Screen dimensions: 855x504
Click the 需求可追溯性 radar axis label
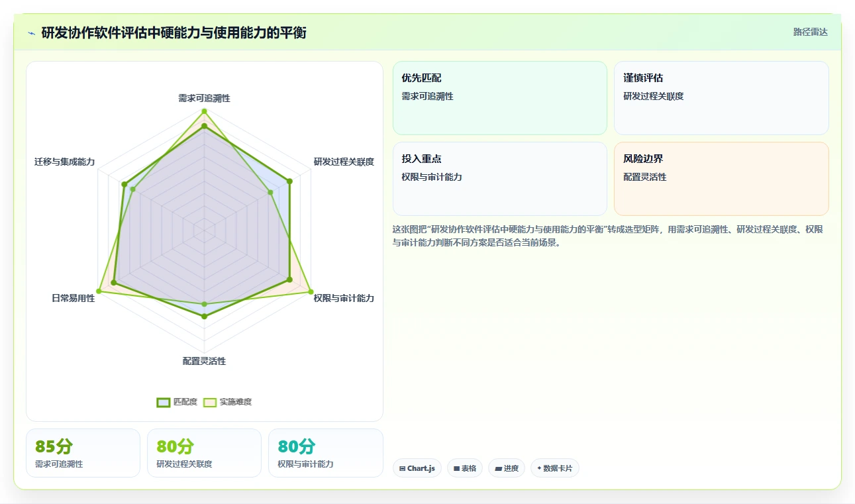[204, 98]
